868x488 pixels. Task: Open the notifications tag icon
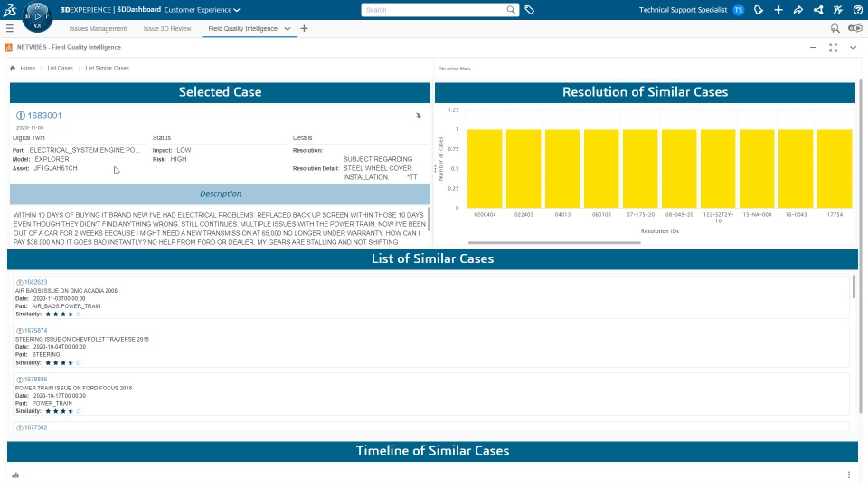pyautogui.click(x=759, y=10)
